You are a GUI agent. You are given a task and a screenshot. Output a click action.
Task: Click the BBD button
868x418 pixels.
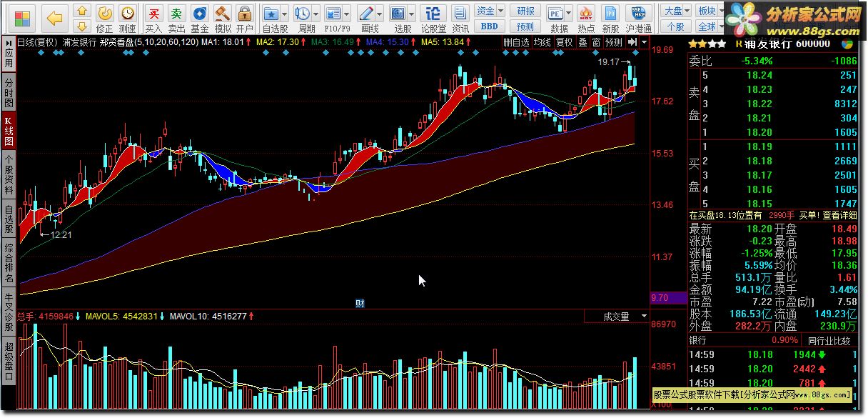click(x=490, y=26)
